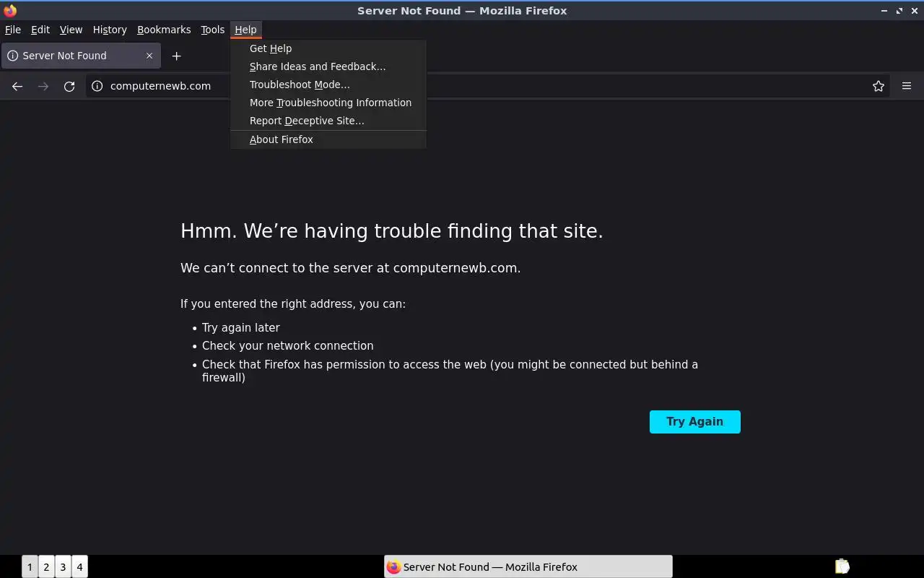Open a new tab with plus button
Image resolution: width=924 pixels, height=578 pixels.
pyautogui.click(x=176, y=56)
